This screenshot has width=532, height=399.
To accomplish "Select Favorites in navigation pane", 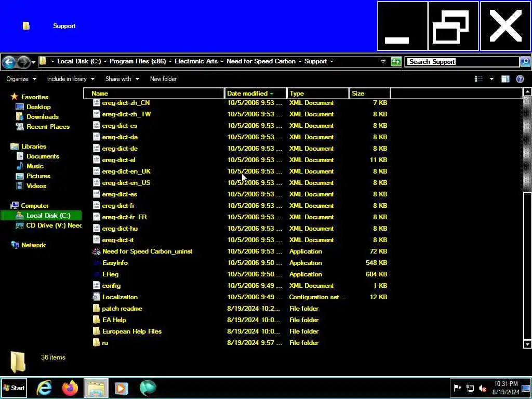I will click(35, 97).
